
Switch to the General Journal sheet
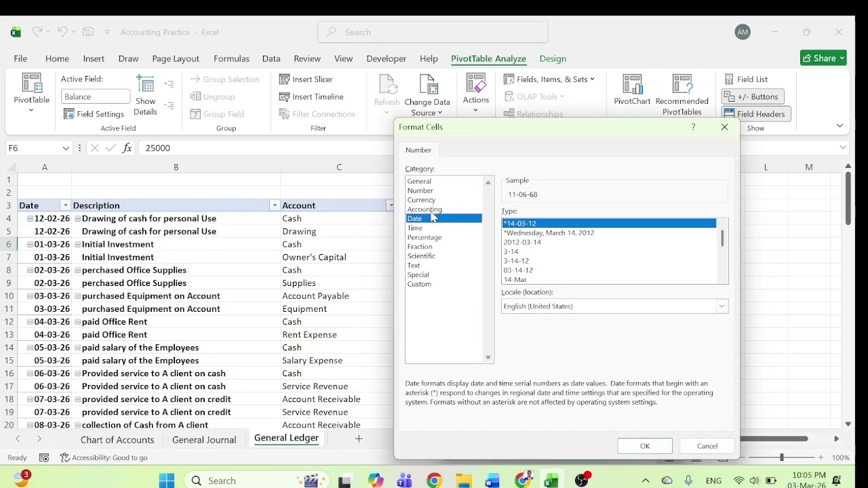(204, 439)
